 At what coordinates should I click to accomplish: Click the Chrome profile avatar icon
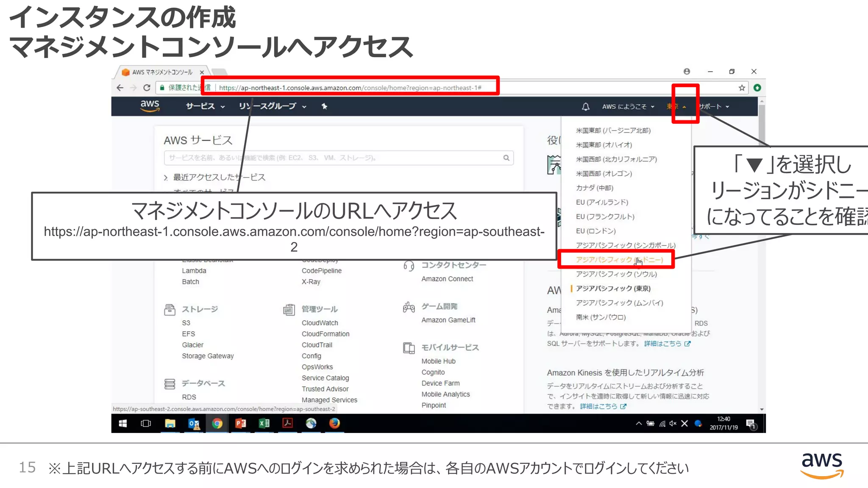(x=687, y=72)
